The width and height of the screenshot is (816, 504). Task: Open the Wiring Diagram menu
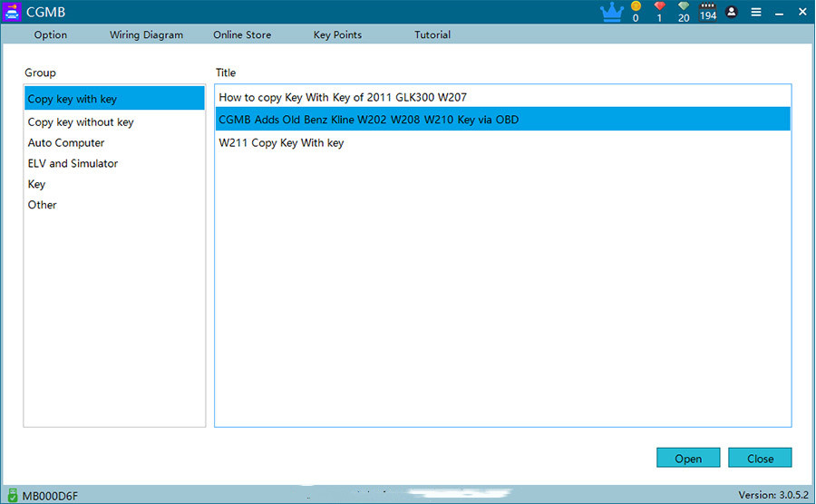point(146,34)
